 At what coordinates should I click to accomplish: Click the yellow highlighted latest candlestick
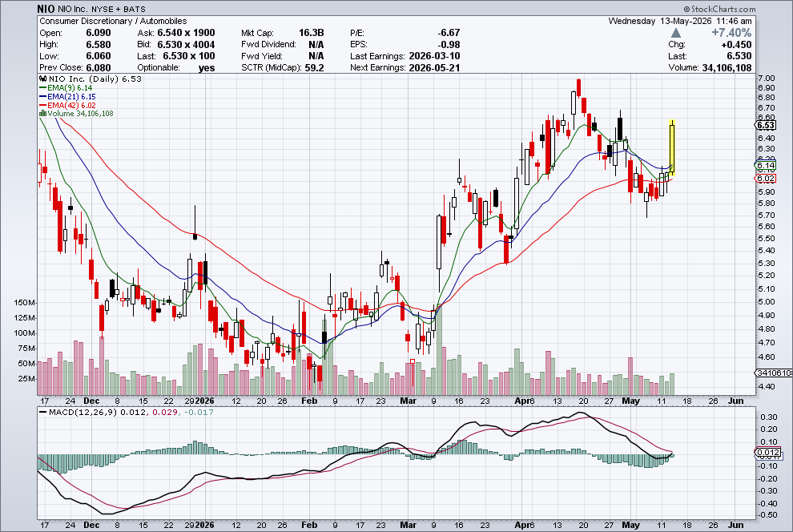[672, 147]
